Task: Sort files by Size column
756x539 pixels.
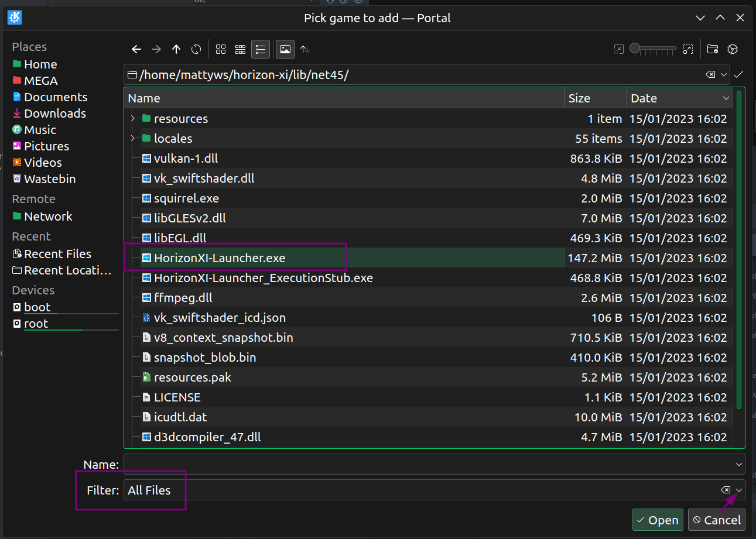Action: point(596,98)
